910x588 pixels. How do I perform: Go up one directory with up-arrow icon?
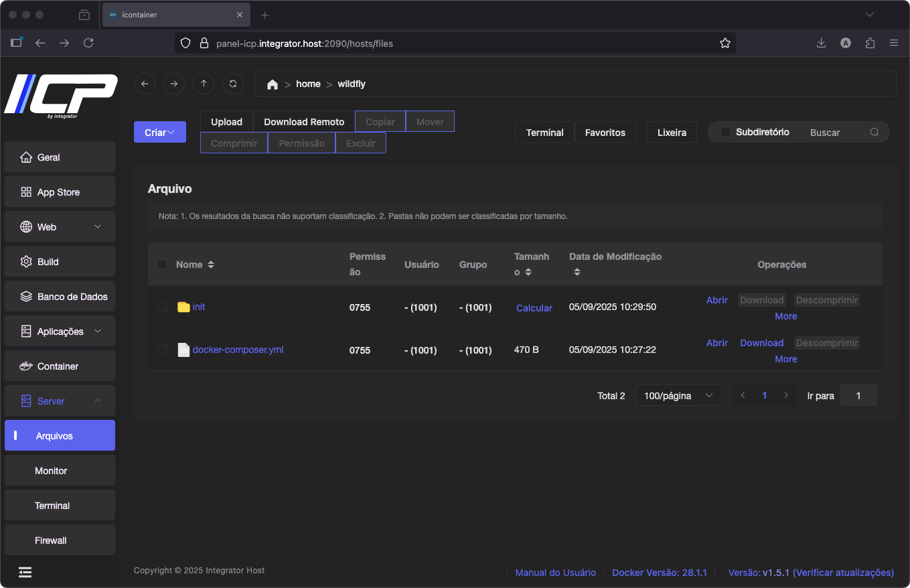(x=204, y=84)
